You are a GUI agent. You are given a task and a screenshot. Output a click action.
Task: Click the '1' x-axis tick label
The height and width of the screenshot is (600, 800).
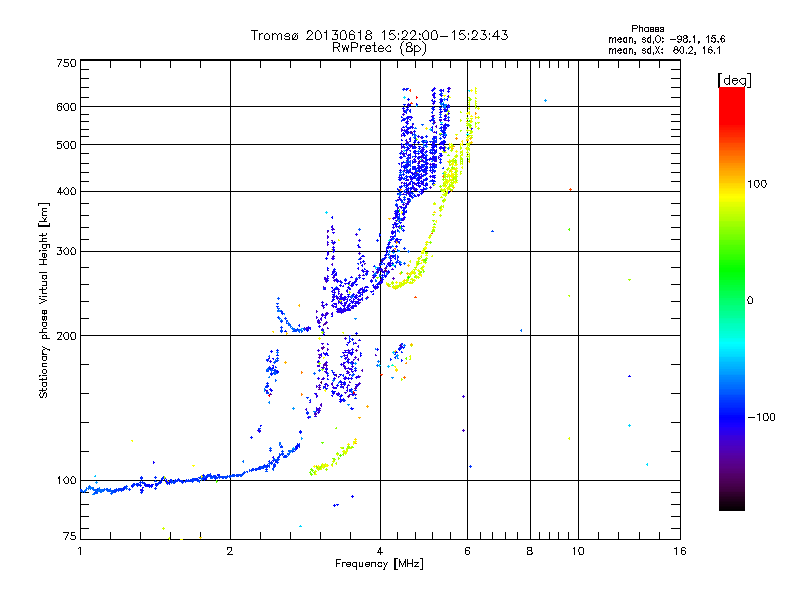point(80,551)
